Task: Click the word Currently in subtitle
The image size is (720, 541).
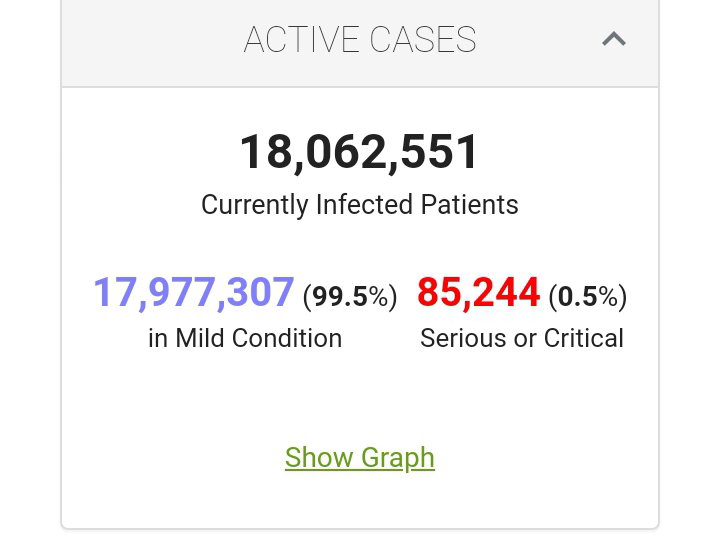Action: 254,204
